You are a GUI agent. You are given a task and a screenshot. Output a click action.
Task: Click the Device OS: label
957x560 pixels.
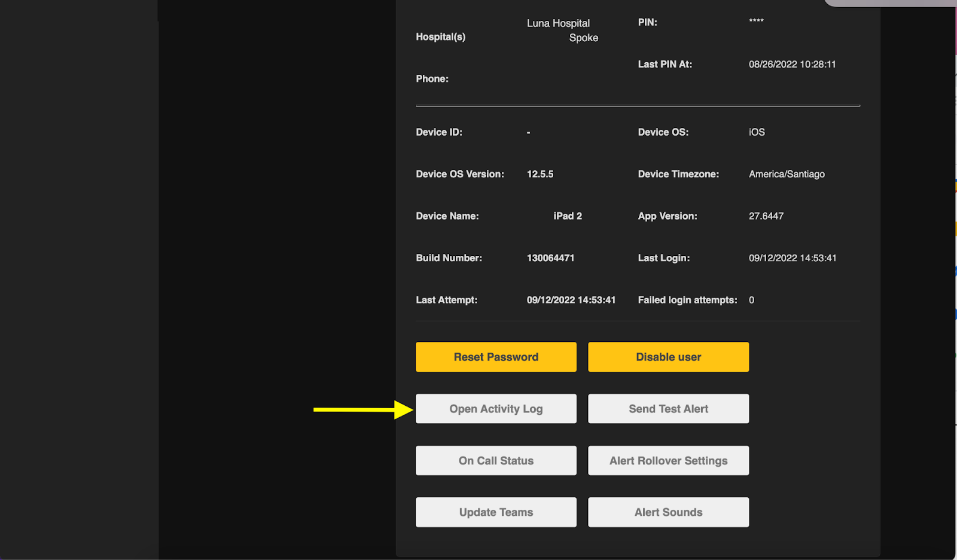click(x=663, y=132)
